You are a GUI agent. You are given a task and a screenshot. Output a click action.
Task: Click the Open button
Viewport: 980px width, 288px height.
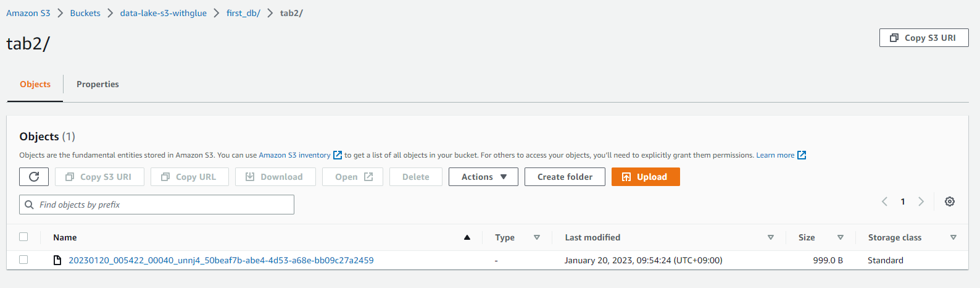point(352,177)
